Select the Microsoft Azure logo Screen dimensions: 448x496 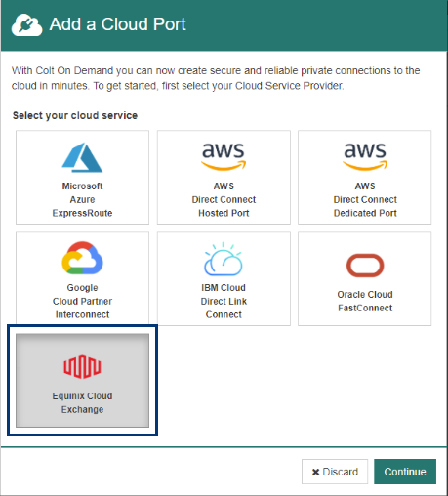coord(82,157)
